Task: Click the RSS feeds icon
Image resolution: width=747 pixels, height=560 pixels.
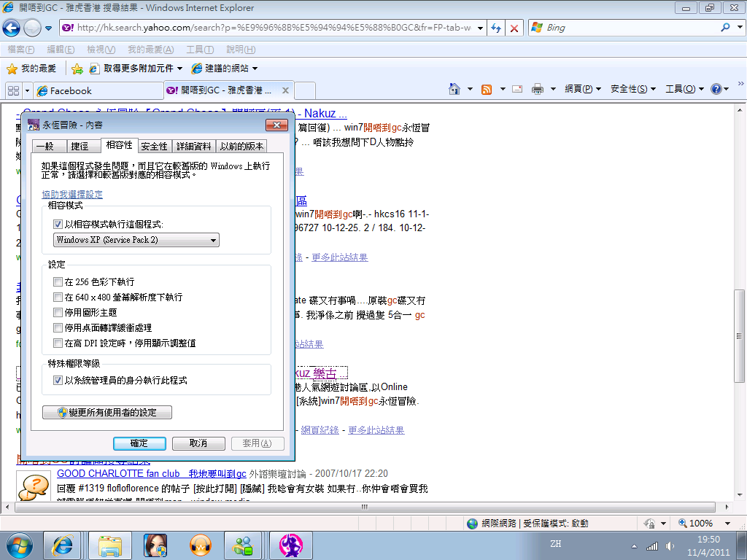Action: (x=486, y=89)
